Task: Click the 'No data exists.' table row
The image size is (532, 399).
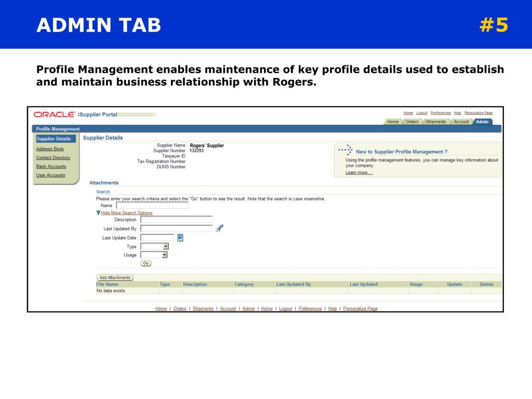Action: [x=299, y=291]
